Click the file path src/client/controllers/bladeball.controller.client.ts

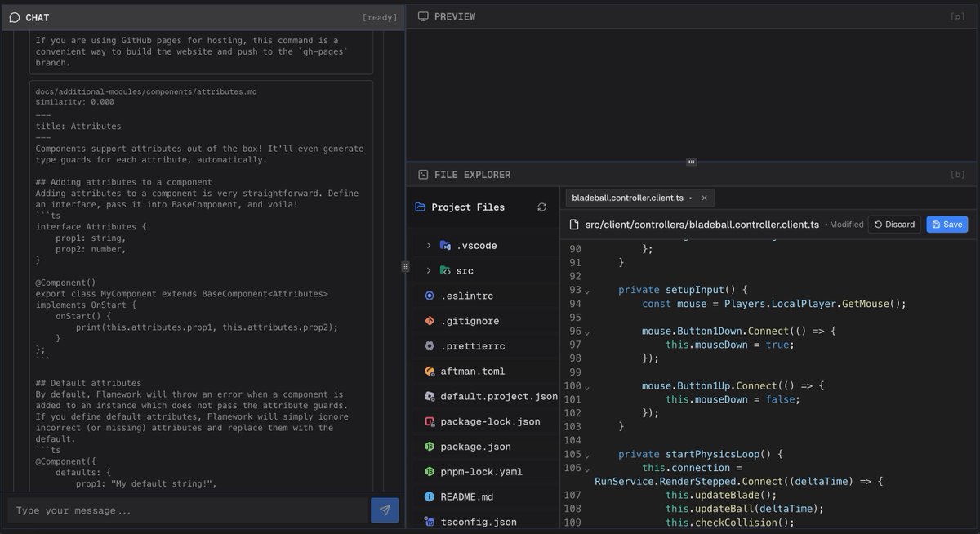coord(702,225)
